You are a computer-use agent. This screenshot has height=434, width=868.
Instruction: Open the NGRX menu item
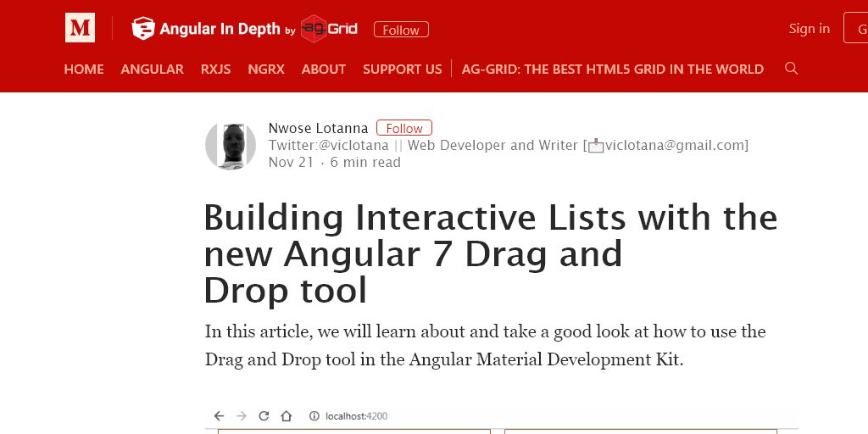(266, 70)
